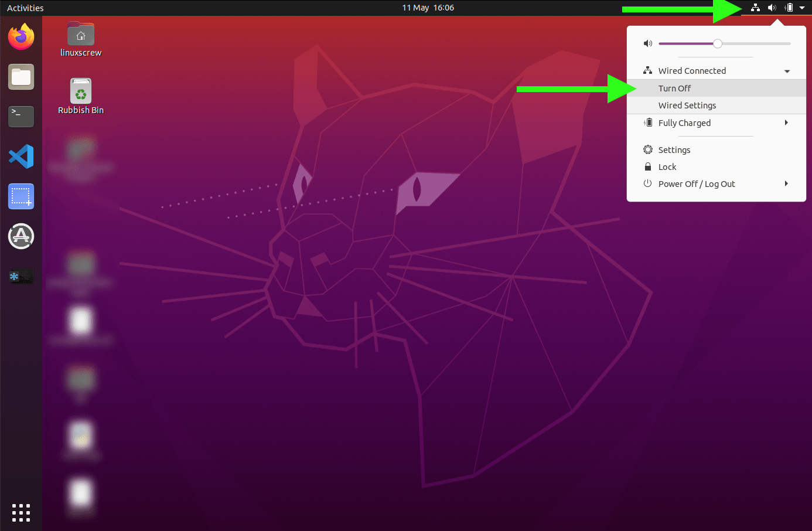The width and height of the screenshot is (812, 531).
Task: Launch Firefox from the dock
Action: coord(21,36)
